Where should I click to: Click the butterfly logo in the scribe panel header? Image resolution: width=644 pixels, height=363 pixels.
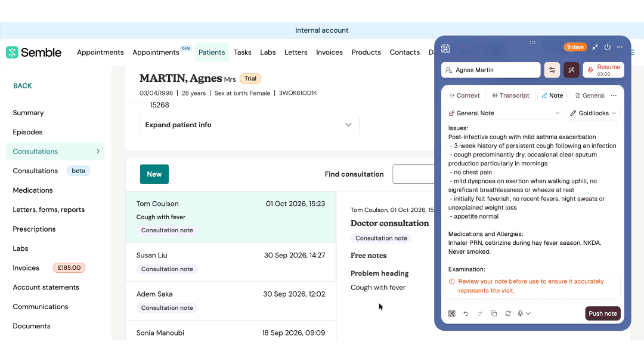click(x=445, y=48)
